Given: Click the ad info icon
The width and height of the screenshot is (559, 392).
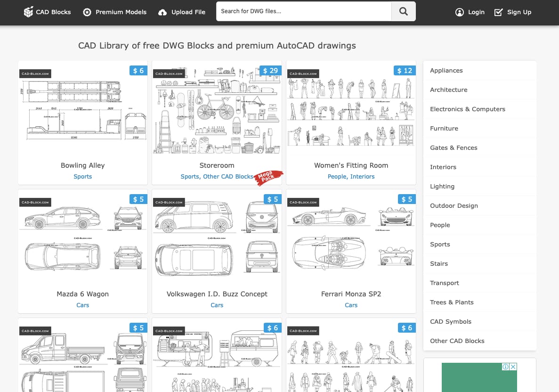Looking at the screenshot, I should pyautogui.click(x=505, y=367).
